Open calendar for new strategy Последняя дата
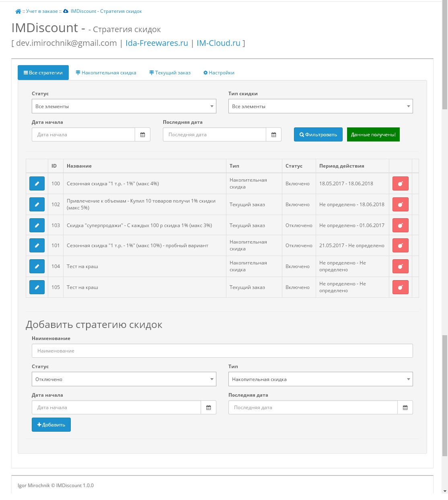This screenshot has height=500, width=448. click(405, 408)
